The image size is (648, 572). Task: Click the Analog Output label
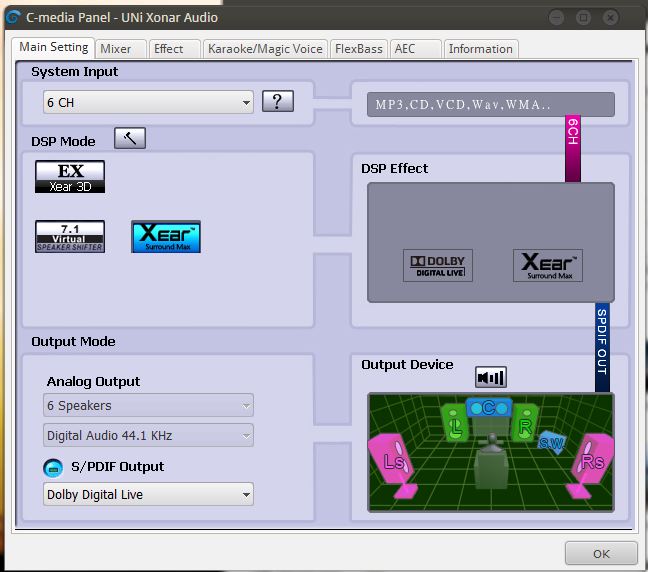click(93, 381)
